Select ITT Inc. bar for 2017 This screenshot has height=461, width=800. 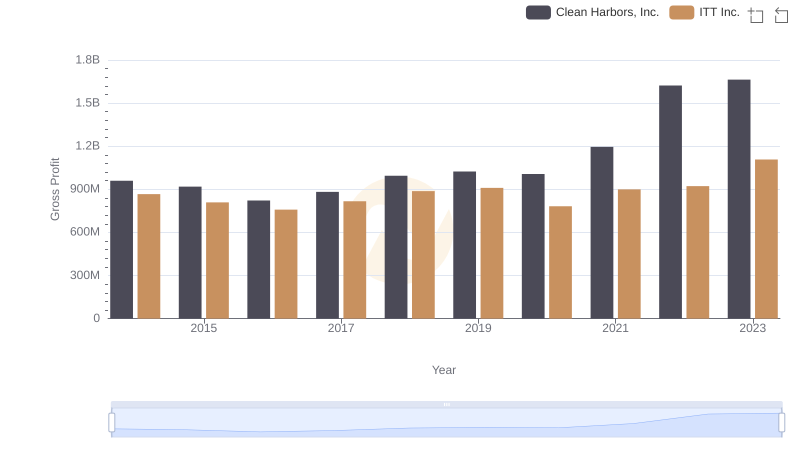(x=355, y=260)
